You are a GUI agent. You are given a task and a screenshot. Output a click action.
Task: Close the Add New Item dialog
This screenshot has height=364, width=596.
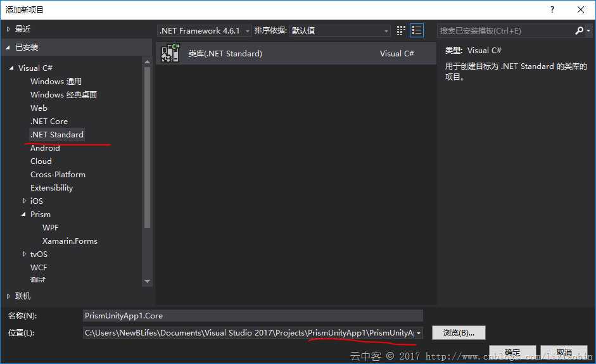[580, 9]
